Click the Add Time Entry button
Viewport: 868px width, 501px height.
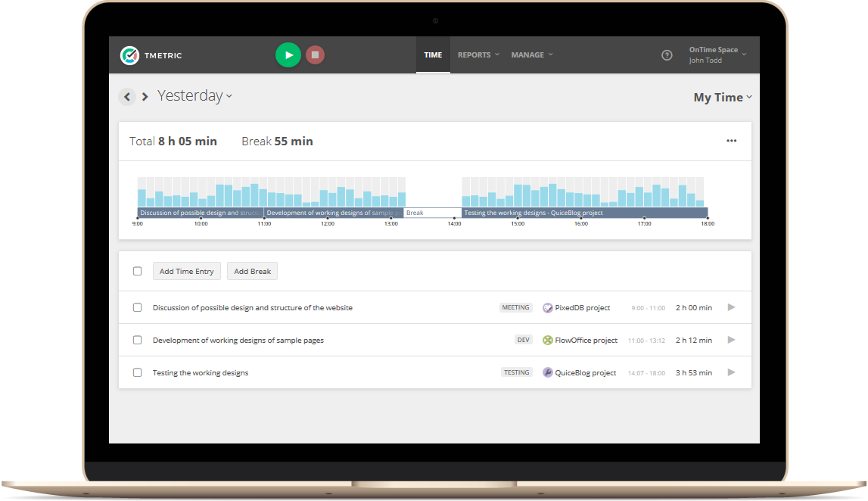[x=187, y=271]
